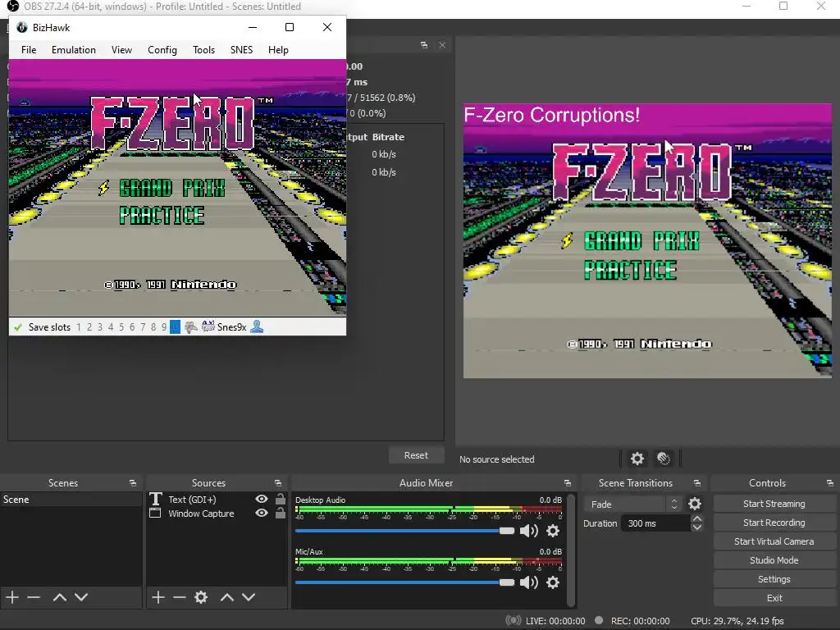
Task: Select highlighted save slot 0 in BizHawk
Action: point(175,326)
